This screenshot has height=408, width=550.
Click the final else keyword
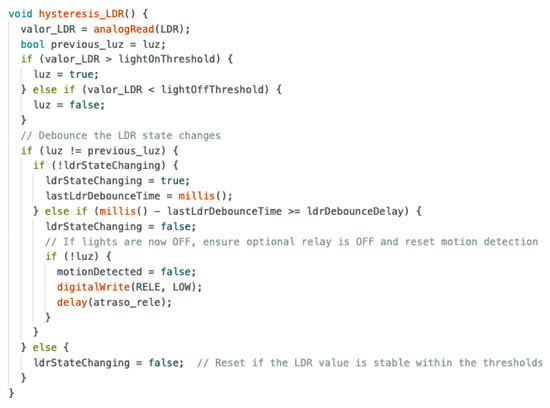[45, 348]
